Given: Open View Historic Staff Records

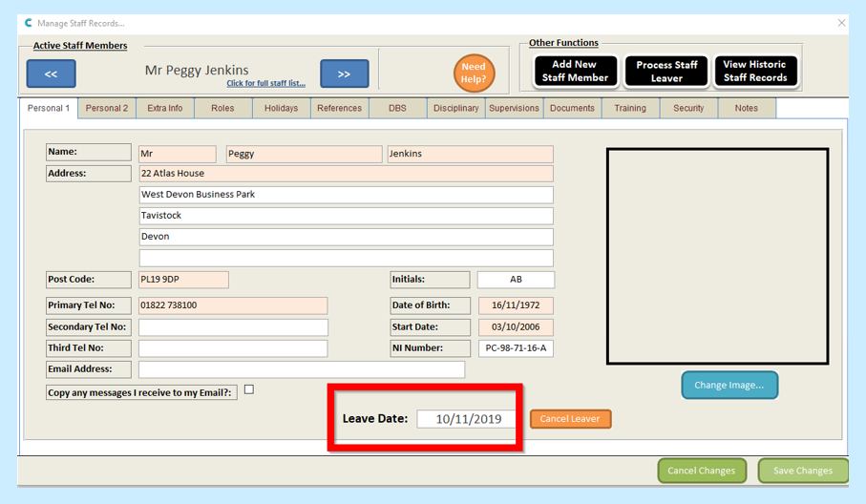Looking at the screenshot, I should (754, 72).
